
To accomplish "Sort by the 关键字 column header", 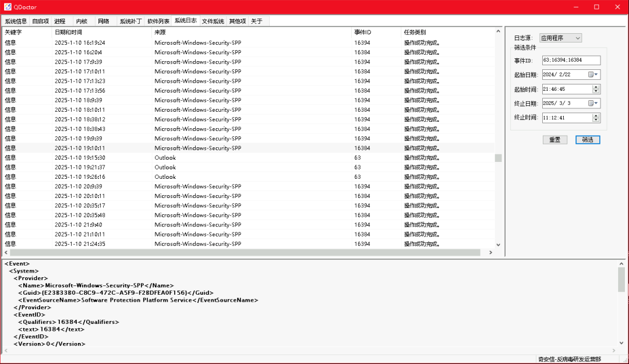I will 27,32.
